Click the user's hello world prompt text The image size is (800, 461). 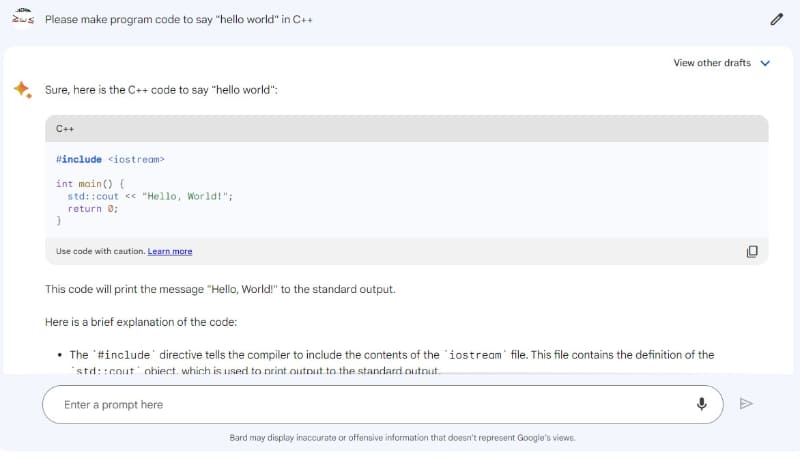pyautogui.click(x=179, y=19)
